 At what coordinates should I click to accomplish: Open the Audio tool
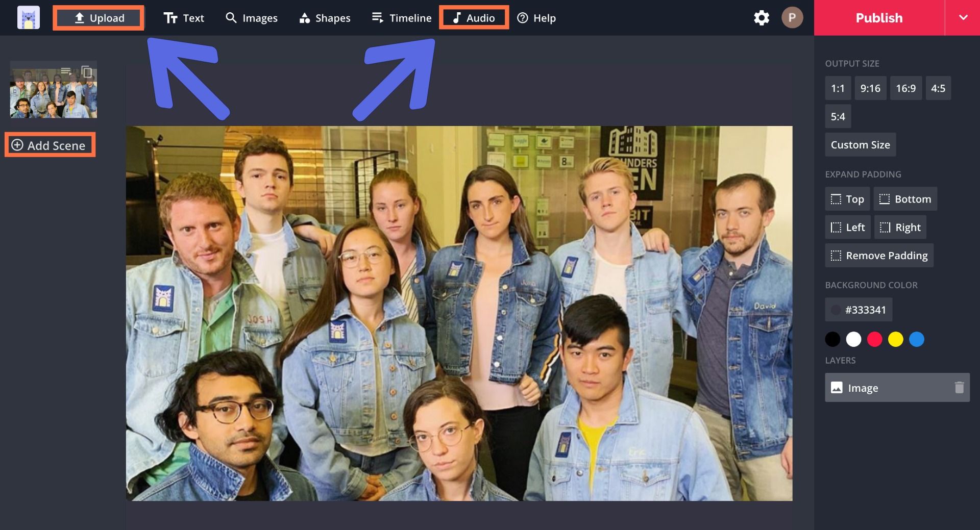click(474, 18)
